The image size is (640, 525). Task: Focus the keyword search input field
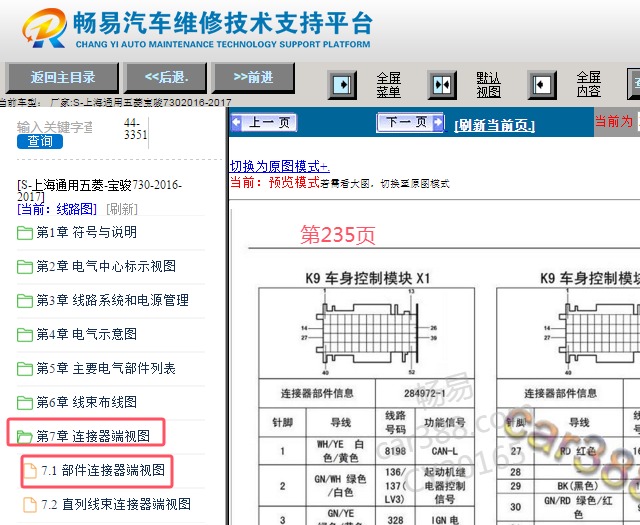click(x=55, y=127)
